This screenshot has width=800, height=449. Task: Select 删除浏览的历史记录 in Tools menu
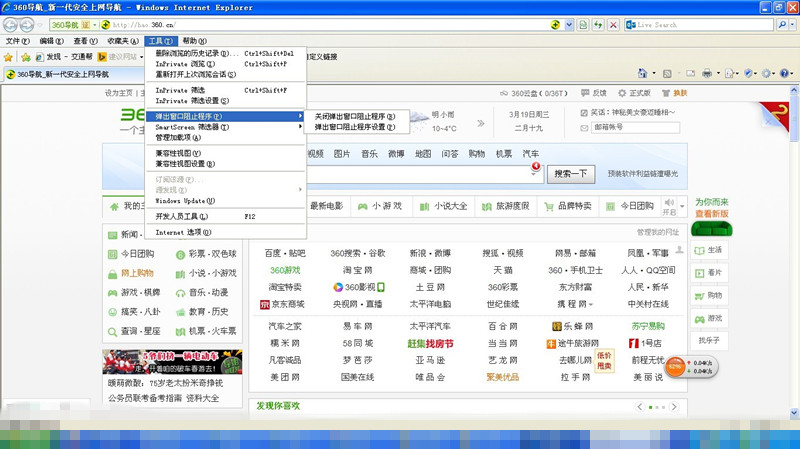pyautogui.click(x=225, y=53)
